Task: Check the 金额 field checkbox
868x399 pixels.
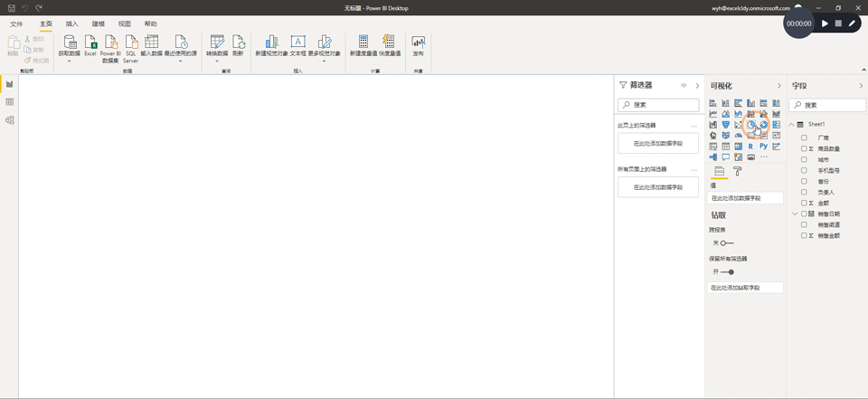Action: click(805, 203)
